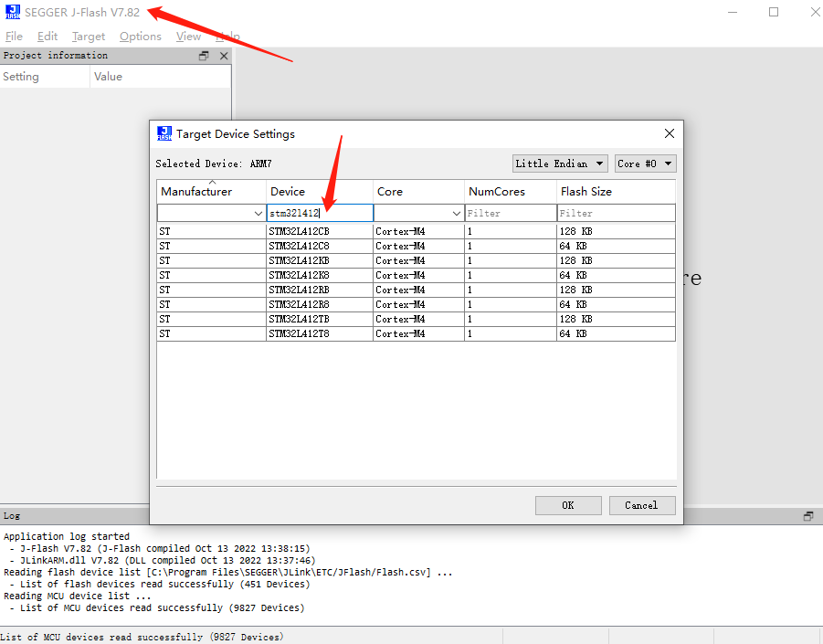Click 'Application log started' log line
Viewport: 823px width, 644px height.
[66, 536]
